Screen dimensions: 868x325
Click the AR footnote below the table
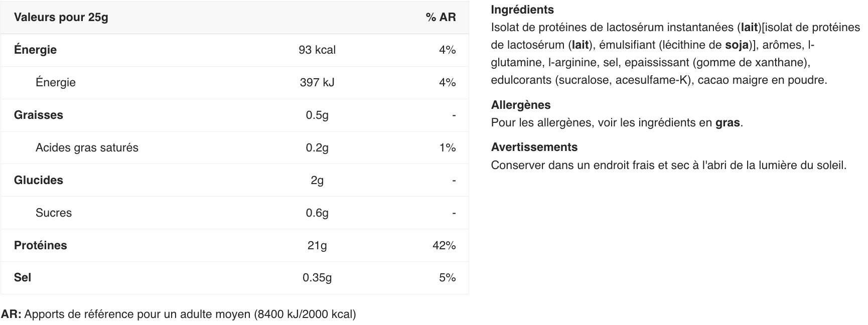click(x=179, y=314)
